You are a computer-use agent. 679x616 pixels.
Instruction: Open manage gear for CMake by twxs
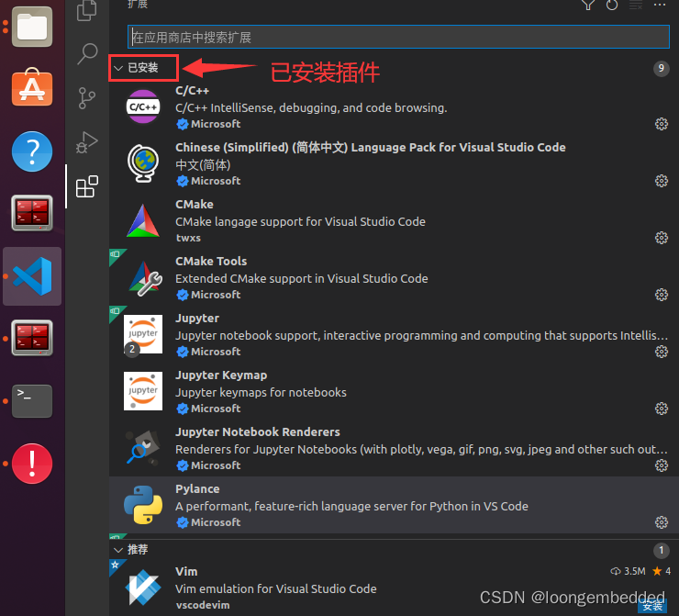pos(662,238)
